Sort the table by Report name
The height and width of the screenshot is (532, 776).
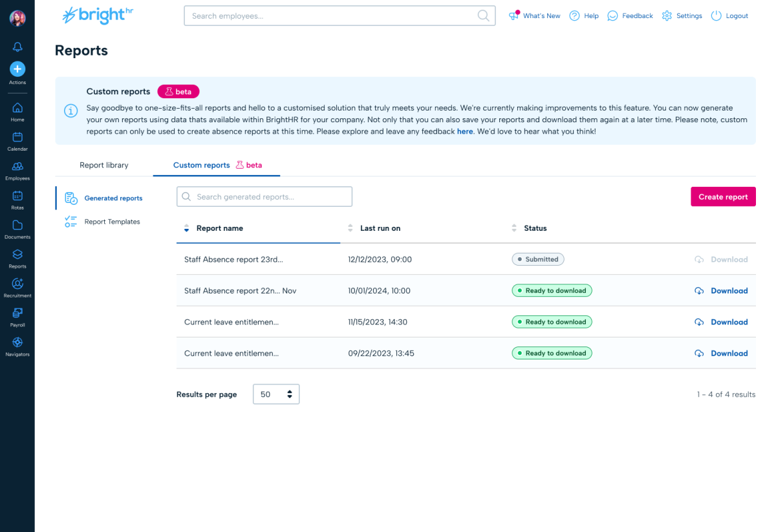pos(220,228)
